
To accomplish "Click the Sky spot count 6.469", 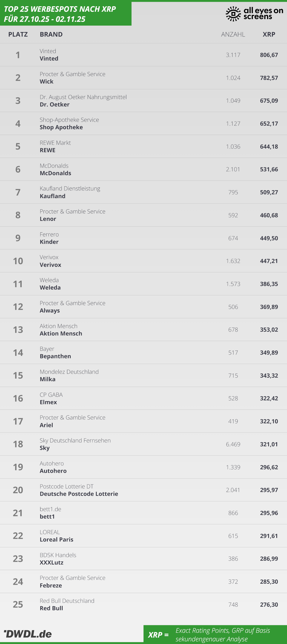I will (233, 444).
